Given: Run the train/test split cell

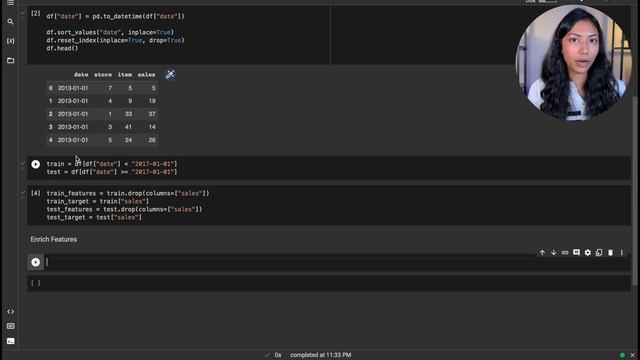Looking at the screenshot, I should 36,164.
